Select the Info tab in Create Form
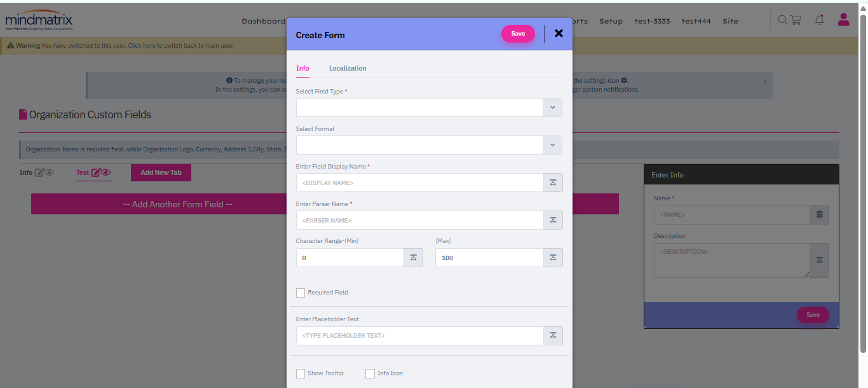This screenshot has height=388, width=868. pos(302,68)
